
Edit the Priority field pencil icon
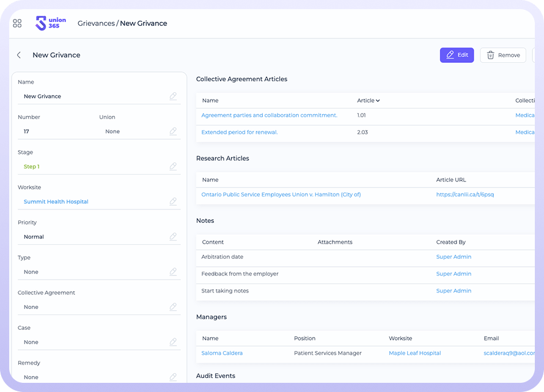tap(174, 237)
